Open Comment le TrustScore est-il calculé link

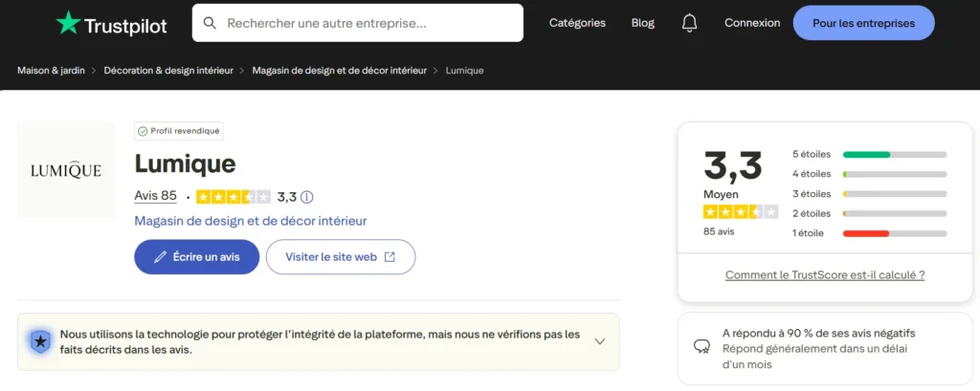click(x=825, y=274)
